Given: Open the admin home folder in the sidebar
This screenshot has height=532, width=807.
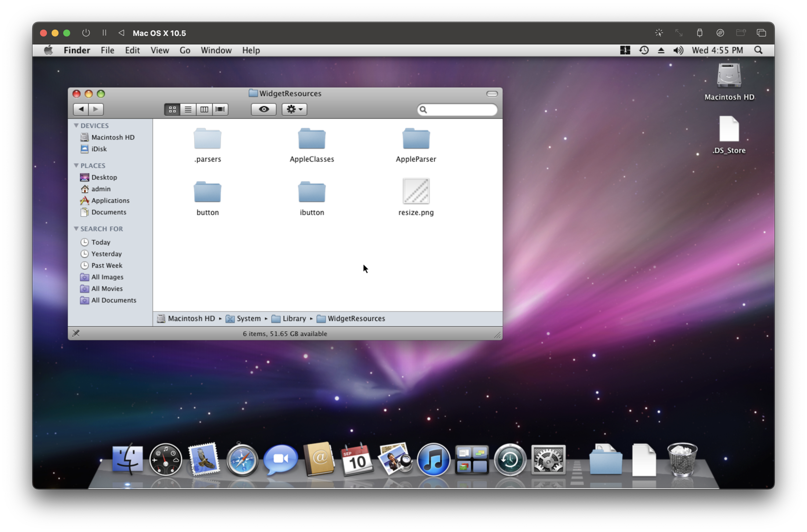Looking at the screenshot, I should tap(95, 189).
